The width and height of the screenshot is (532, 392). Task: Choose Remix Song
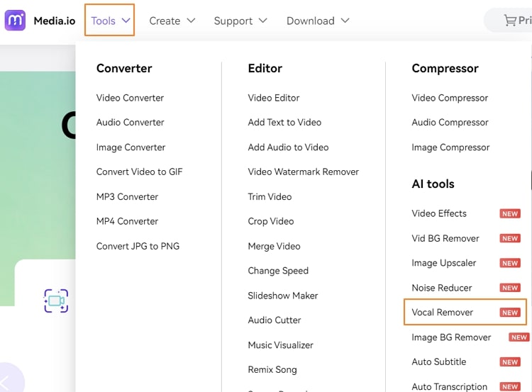coord(272,369)
